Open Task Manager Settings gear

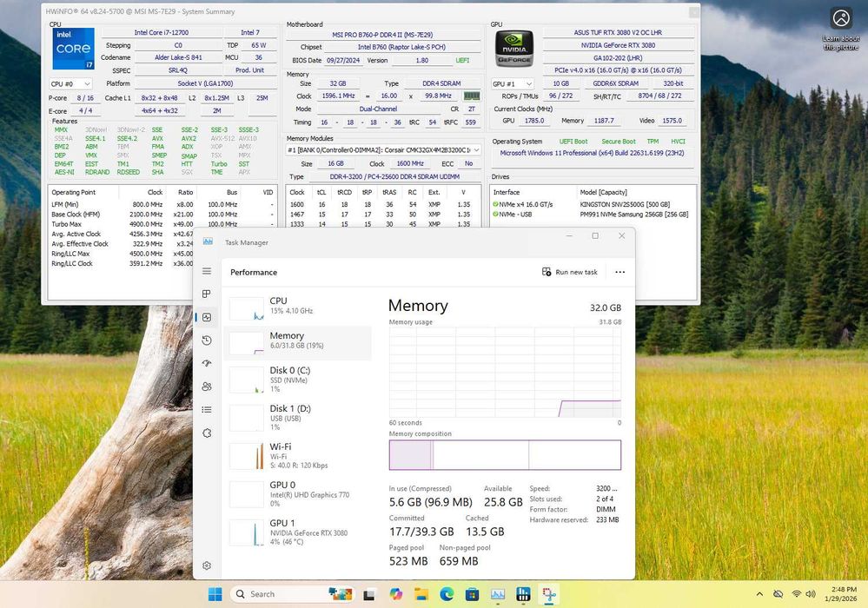tap(207, 565)
